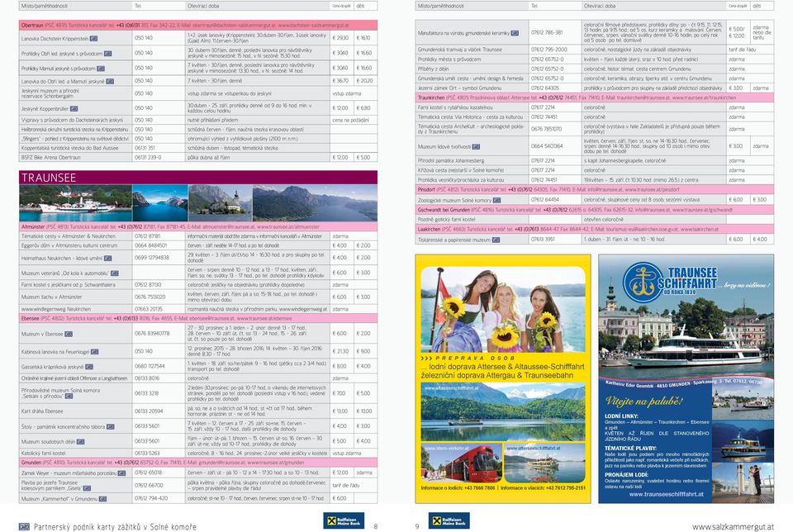
Task: Click the mountain lake panorama photo
Action: coord(315,203)
